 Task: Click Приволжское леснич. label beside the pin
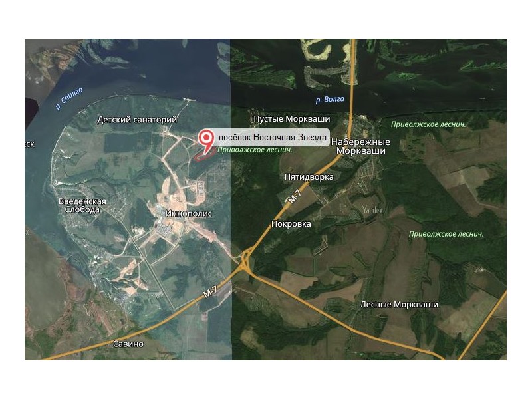point(255,150)
